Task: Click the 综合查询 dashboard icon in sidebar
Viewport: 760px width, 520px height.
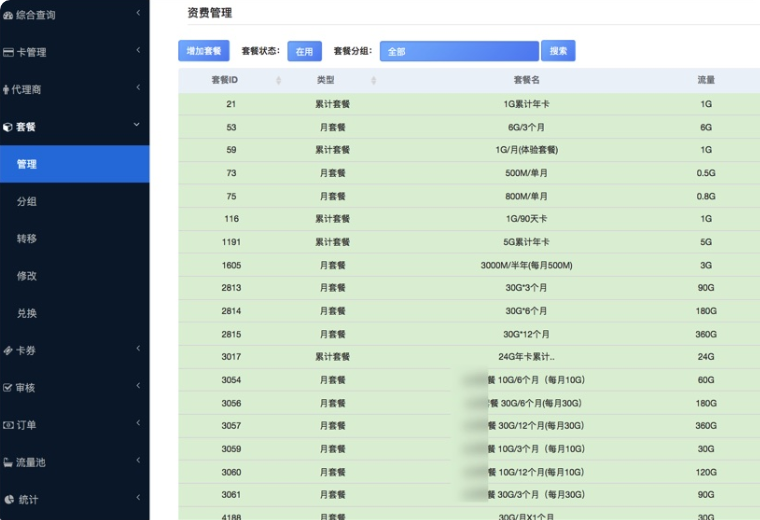Action: [8, 15]
